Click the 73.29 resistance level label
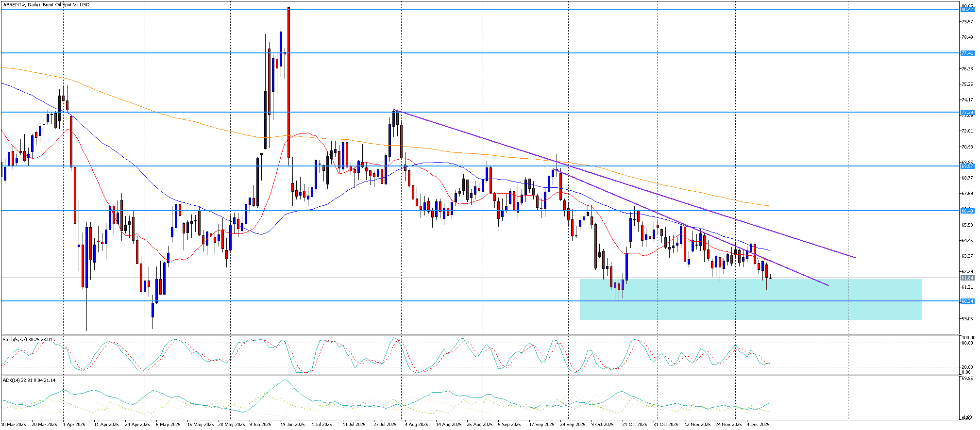This screenshot has width=980, height=430. [x=967, y=113]
